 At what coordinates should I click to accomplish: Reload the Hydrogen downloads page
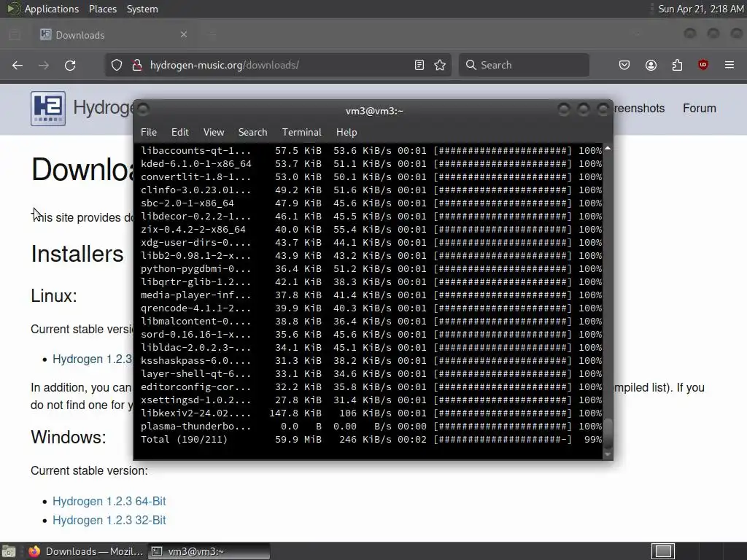[70, 65]
